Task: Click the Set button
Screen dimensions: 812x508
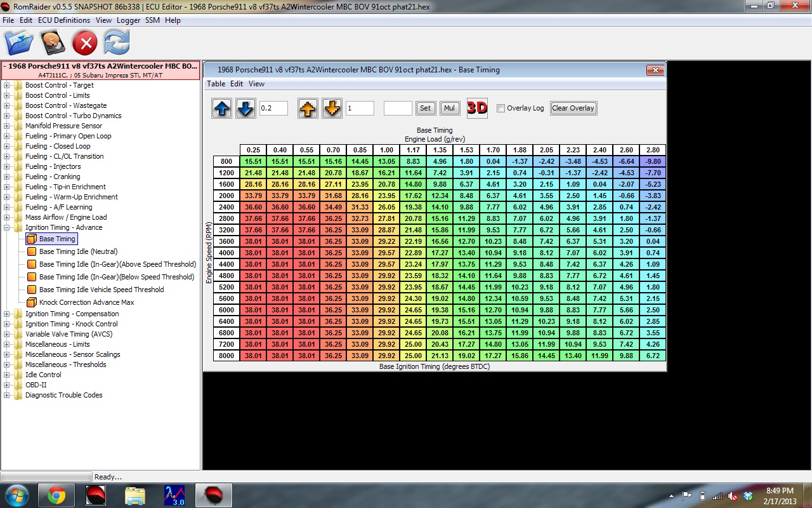Action: 425,108
